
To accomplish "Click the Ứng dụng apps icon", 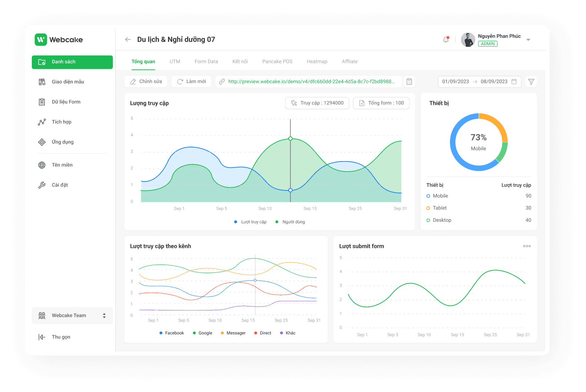I will [x=42, y=142].
